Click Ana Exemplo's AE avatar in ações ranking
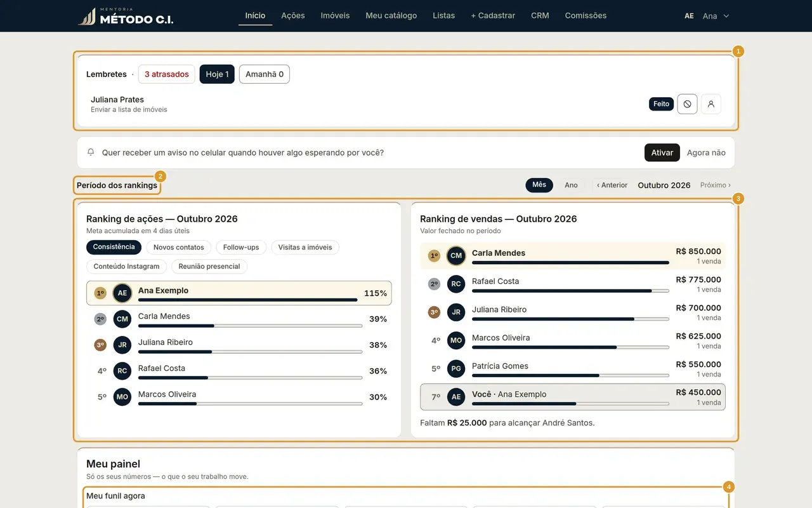The image size is (812, 508). pos(122,293)
